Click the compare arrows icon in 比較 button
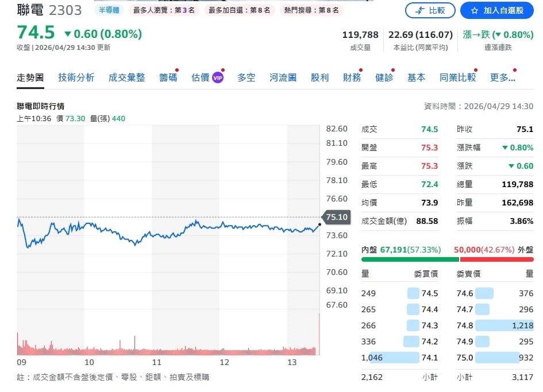The height and width of the screenshot is (392, 543). (420, 11)
